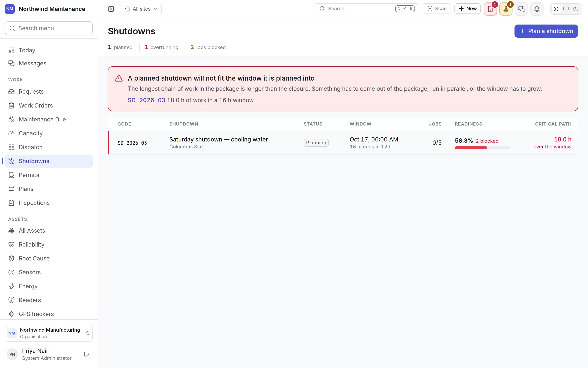Click the Energy lightning icon
The height and width of the screenshot is (368, 588).
pyautogui.click(x=11, y=286)
